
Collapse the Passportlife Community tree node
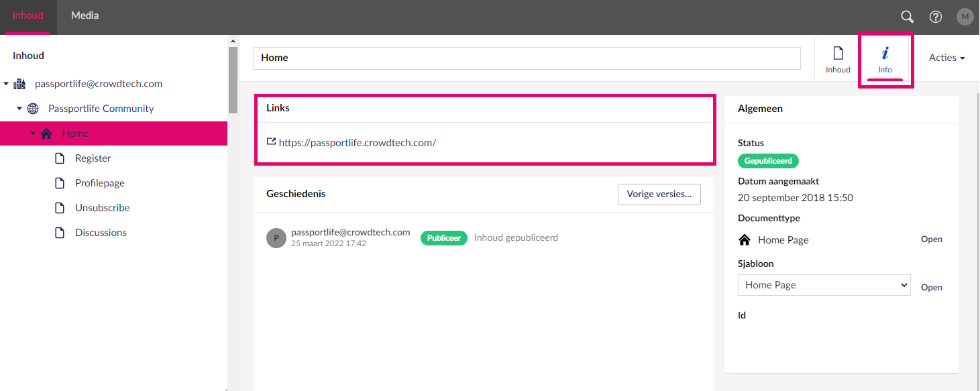click(x=19, y=109)
